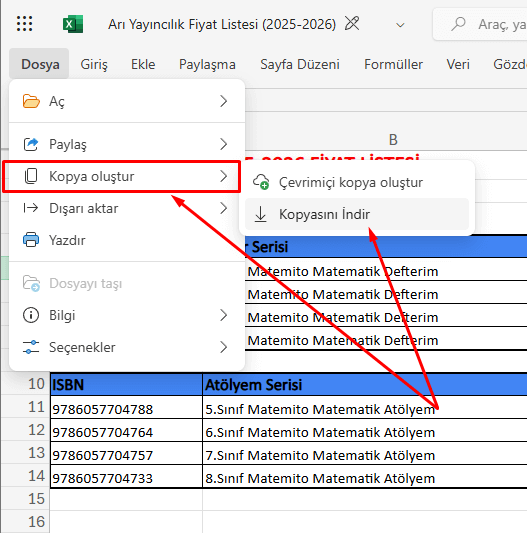
Task: Select column B header
Action: pos(393,139)
